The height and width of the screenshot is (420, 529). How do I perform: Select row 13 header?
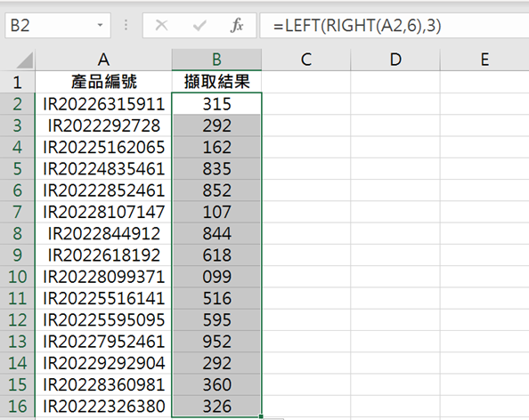17,341
